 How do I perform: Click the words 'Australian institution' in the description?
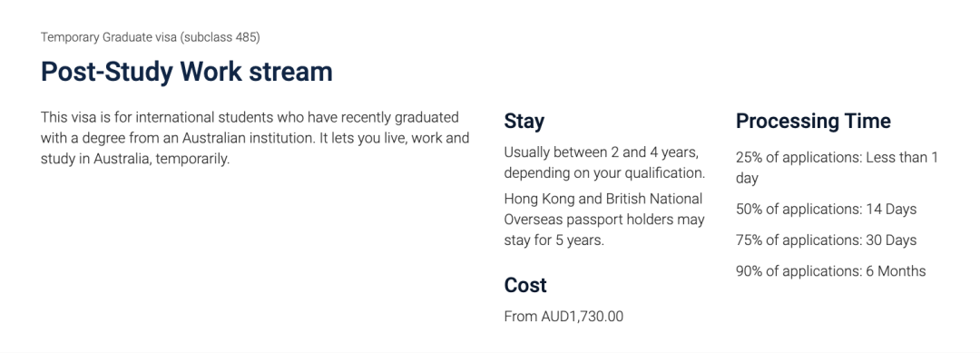pyautogui.click(x=252, y=138)
